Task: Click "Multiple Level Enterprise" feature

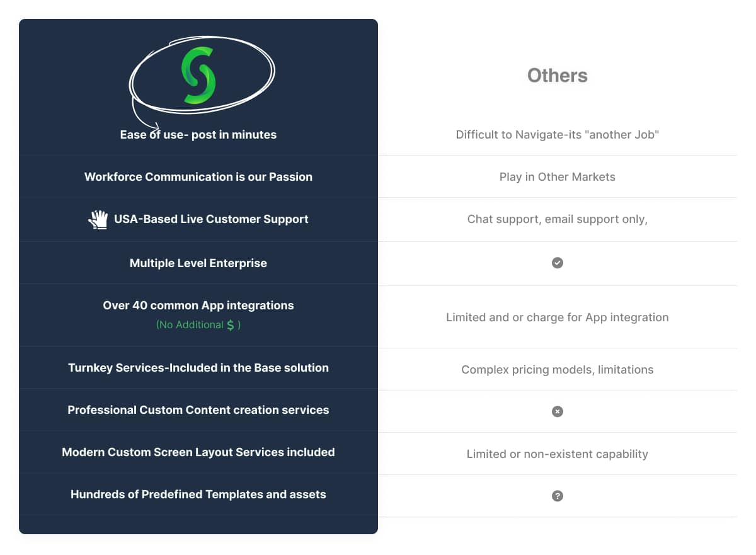Action: [198, 263]
